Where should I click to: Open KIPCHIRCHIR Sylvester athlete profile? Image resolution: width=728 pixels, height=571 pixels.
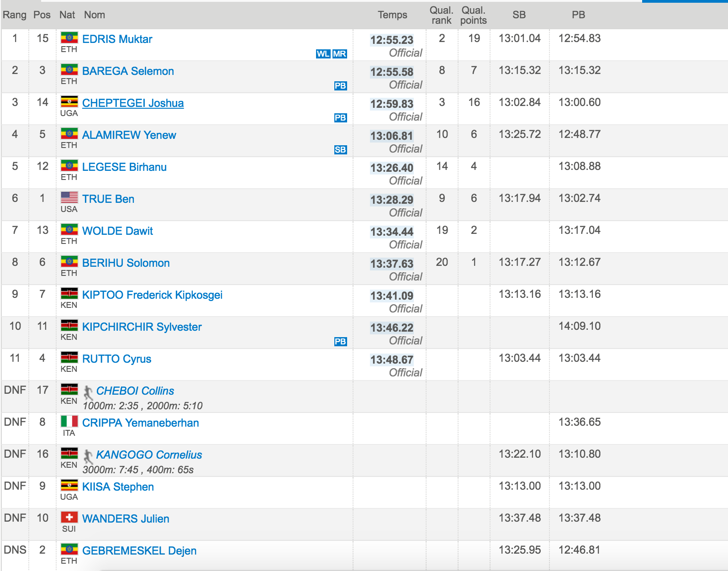click(x=142, y=327)
